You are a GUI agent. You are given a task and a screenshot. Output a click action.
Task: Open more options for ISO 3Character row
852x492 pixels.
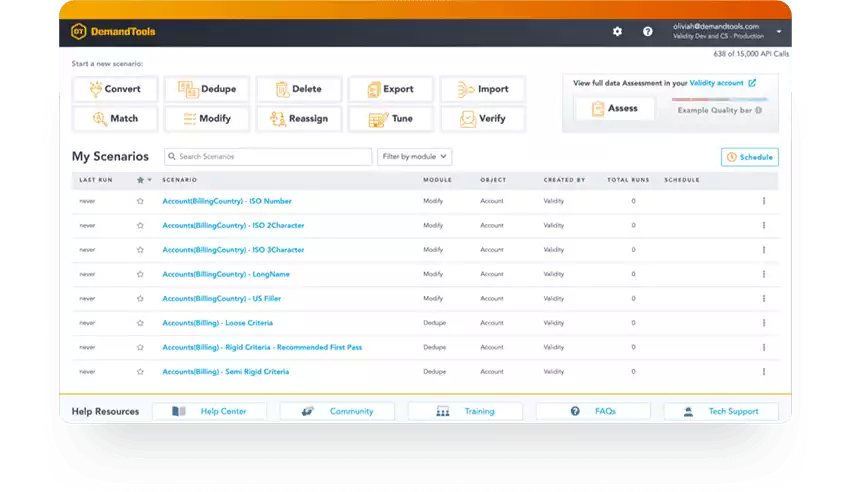click(x=764, y=250)
